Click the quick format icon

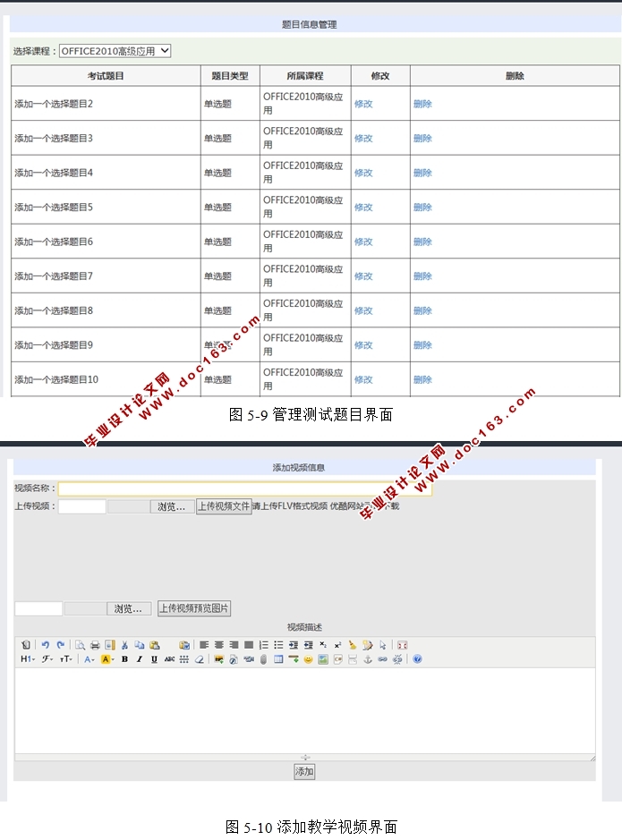(x=368, y=645)
